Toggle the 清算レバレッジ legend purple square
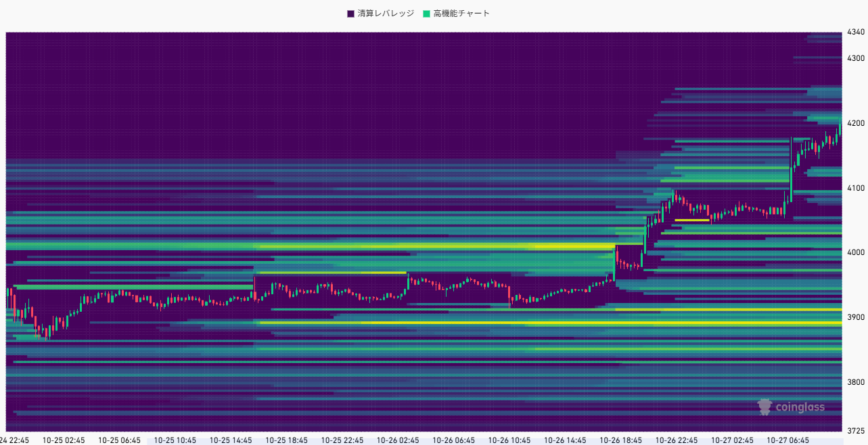 point(350,14)
